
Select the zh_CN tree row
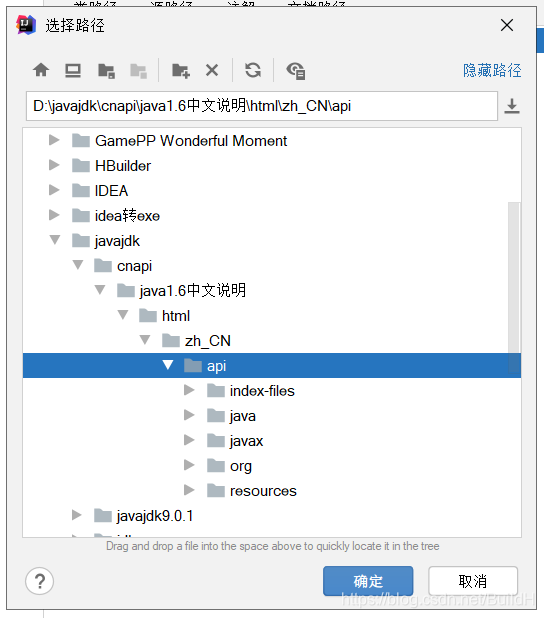tap(272, 341)
